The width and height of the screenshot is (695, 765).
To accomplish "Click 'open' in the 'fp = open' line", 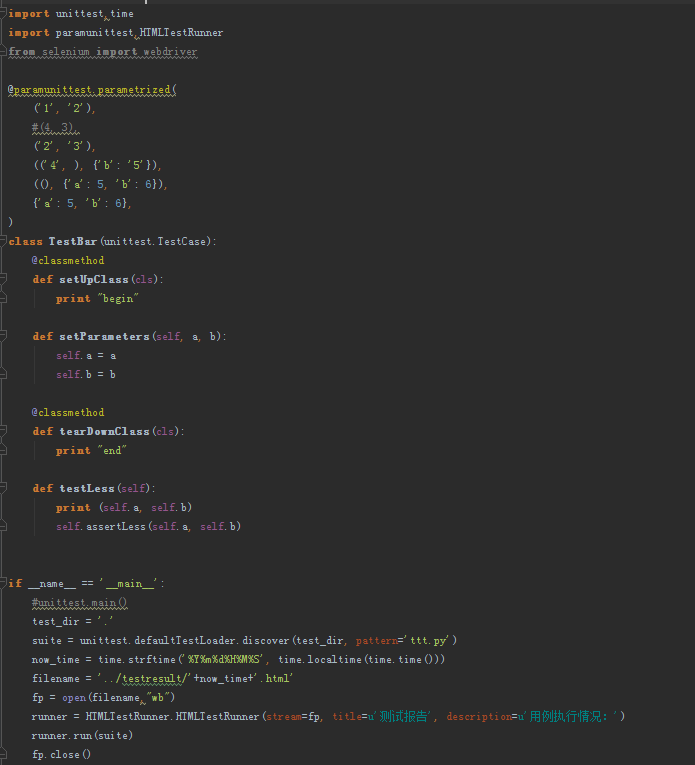I will pos(74,698).
